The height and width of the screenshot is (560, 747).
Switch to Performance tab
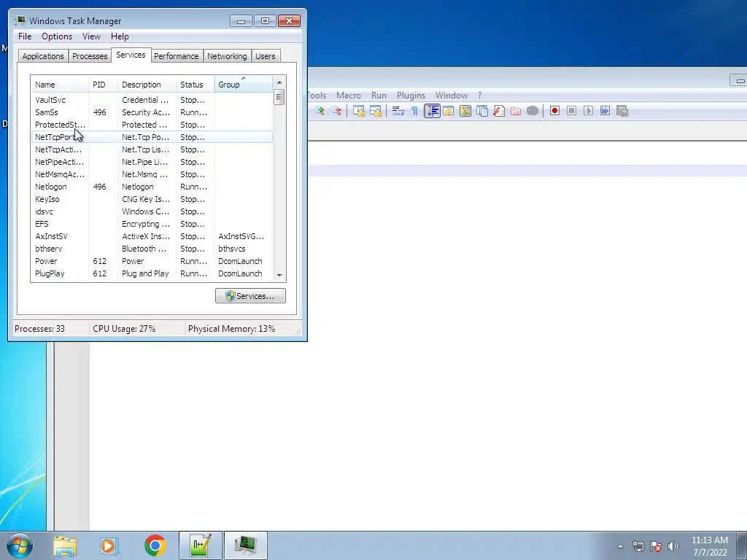point(177,56)
